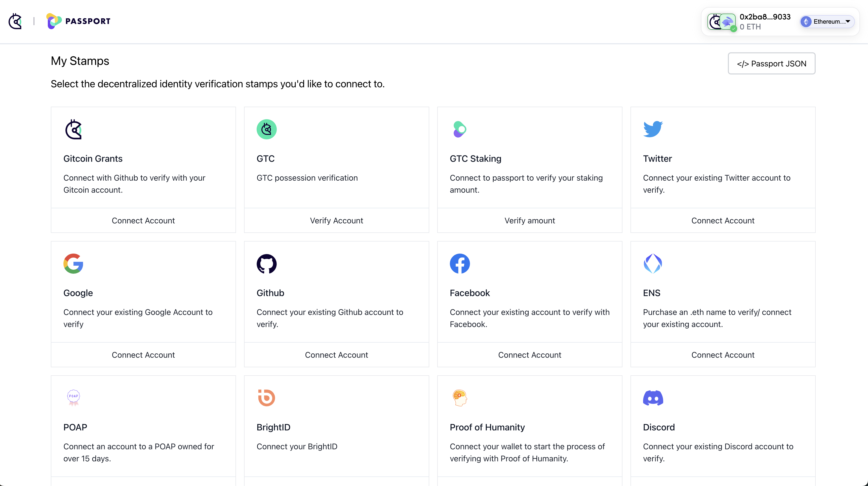Connect Account for the Github stamp
This screenshot has width=868, height=486.
[x=336, y=355]
